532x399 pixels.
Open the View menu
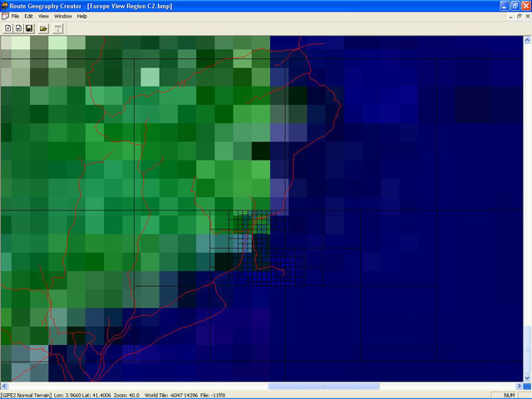43,16
